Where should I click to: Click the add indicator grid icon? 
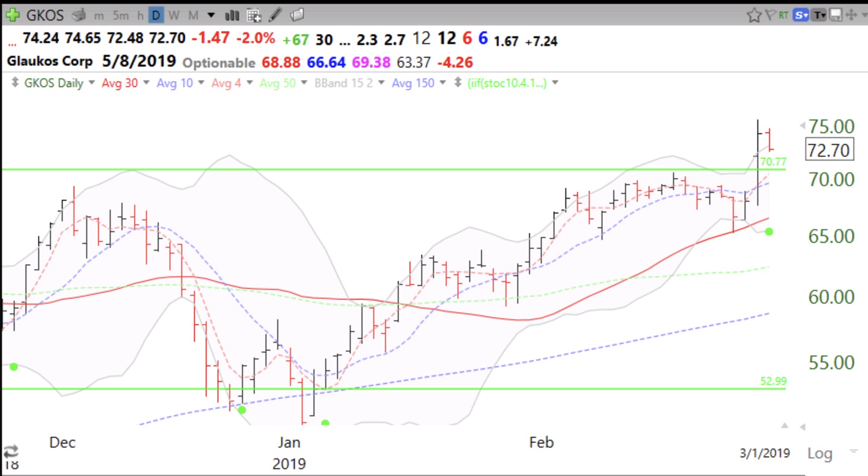point(254,16)
